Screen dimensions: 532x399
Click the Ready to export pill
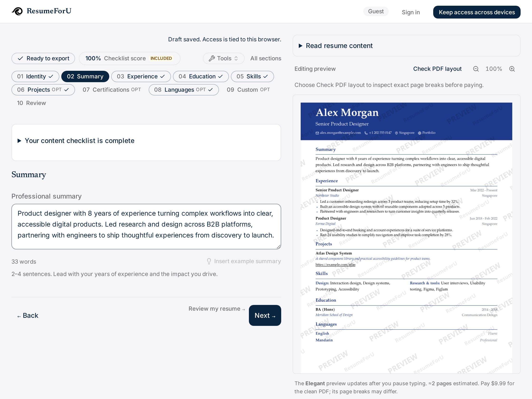point(43,58)
